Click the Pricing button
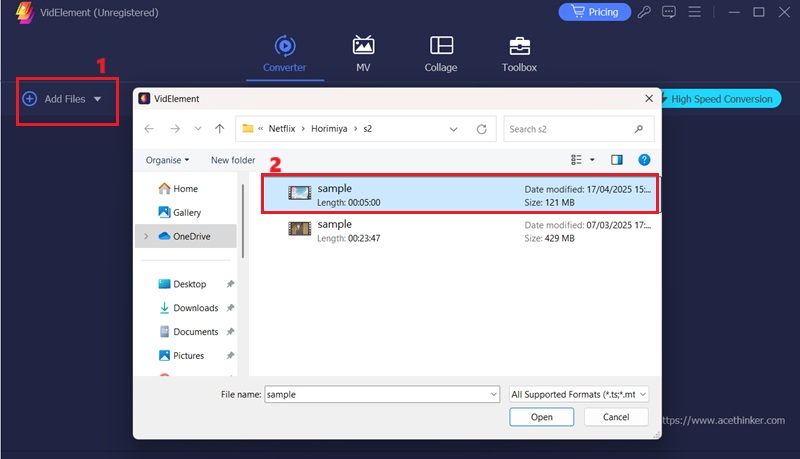Screen dimensions: 800x459 click(594, 12)
